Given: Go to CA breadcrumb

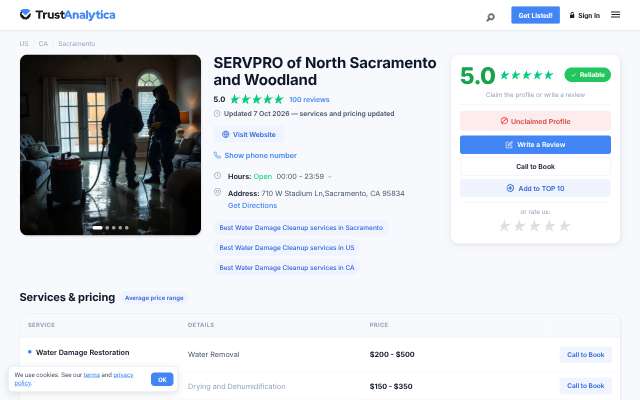Looking at the screenshot, I should coord(43,43).
